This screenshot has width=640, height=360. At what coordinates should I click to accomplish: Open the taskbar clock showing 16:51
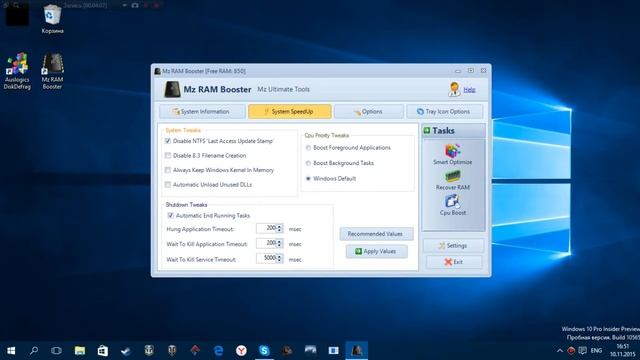pos(623,351)
